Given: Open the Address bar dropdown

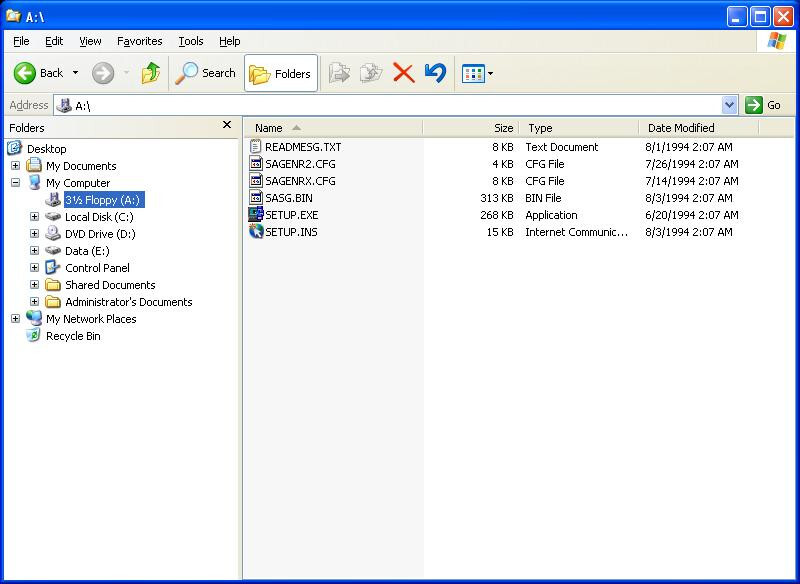Looking at the screenshot, I should (729, 105).
